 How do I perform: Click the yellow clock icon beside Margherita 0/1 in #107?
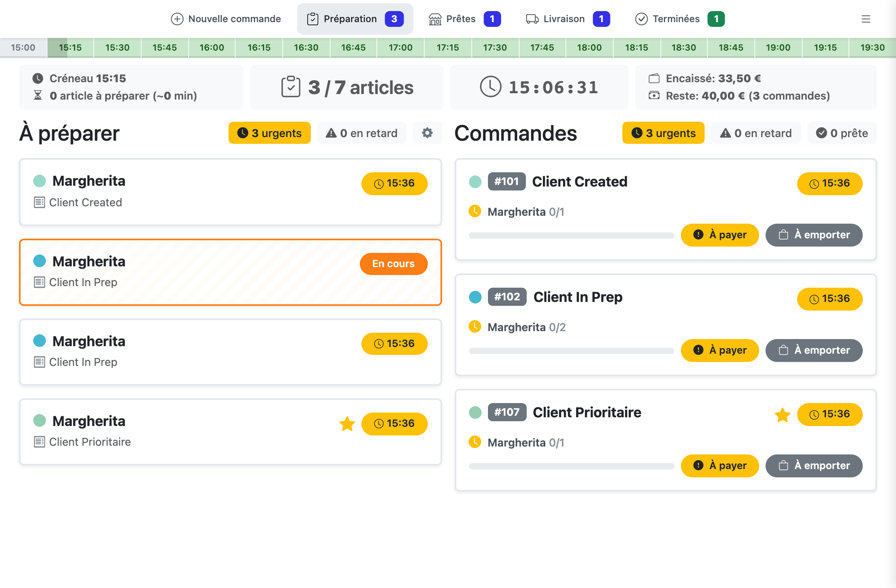coord(474,442)
